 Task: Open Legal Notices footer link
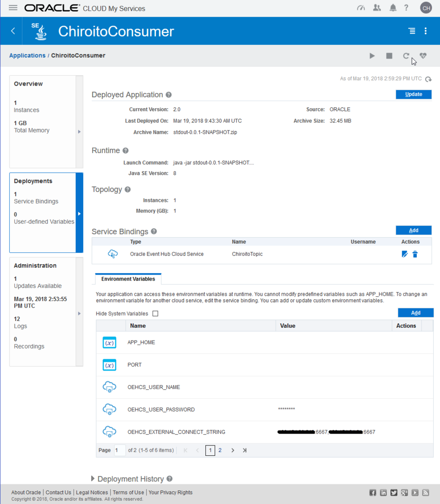92,492
